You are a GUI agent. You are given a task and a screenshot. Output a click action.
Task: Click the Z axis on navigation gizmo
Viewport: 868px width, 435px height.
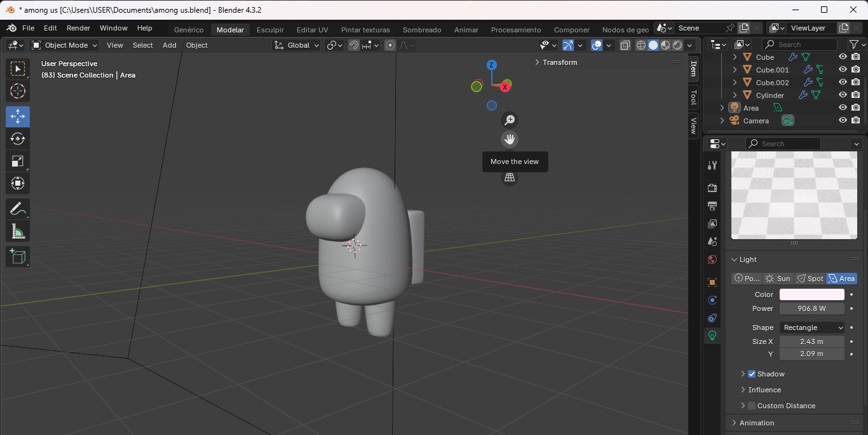492,65
